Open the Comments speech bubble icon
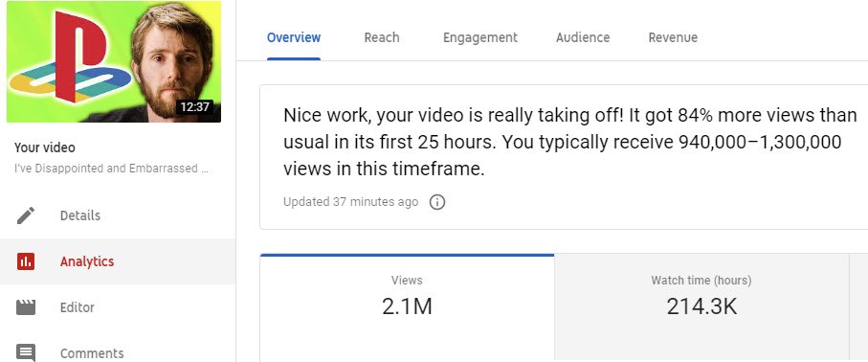This screenshot has width=868, height=362. (26, 352)
